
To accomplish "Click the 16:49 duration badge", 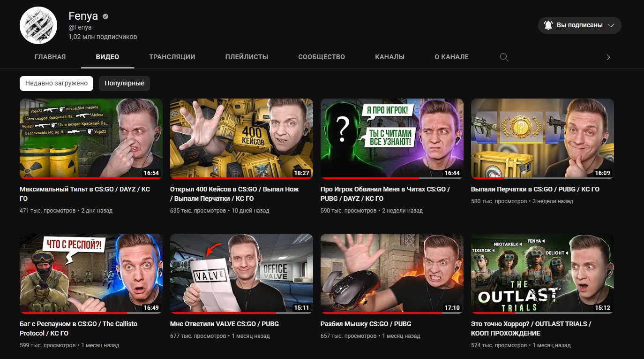I will click(151, 308).
